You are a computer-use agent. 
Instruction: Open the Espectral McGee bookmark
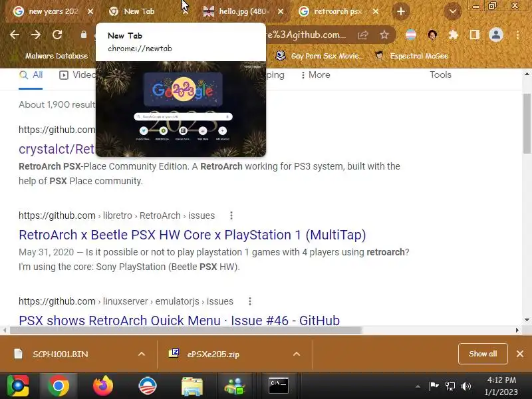click(412, 56)
